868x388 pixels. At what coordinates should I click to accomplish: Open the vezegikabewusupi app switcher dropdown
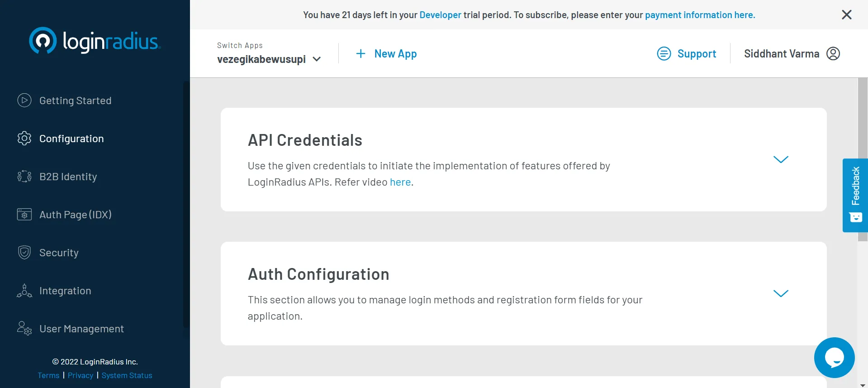pos(269,59)
